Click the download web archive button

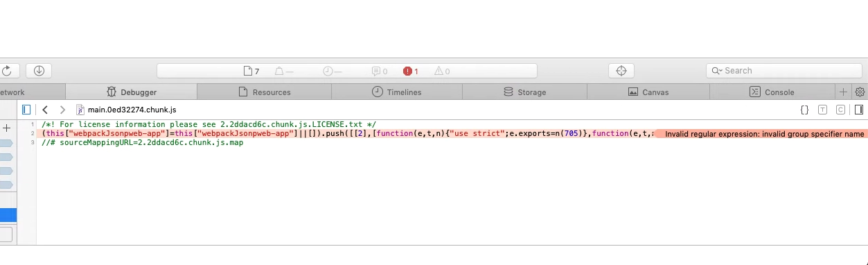coord(39,71)
